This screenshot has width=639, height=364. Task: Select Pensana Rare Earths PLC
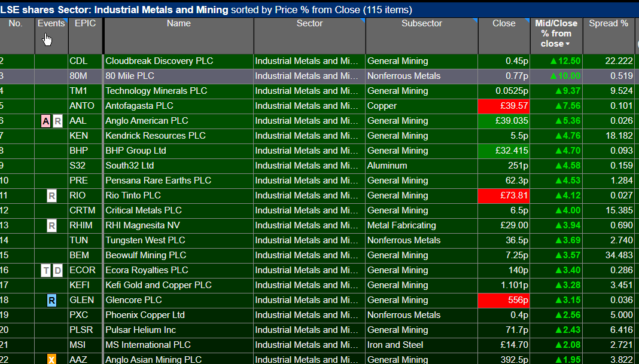pos(158,181)
